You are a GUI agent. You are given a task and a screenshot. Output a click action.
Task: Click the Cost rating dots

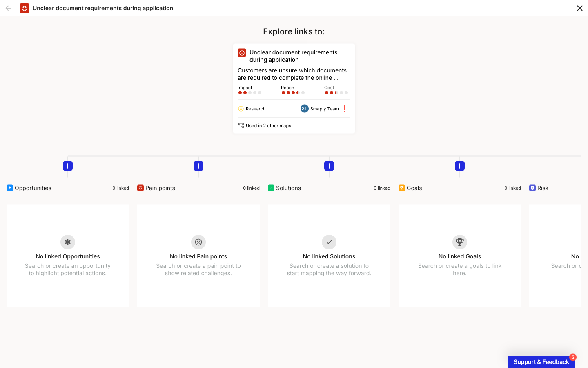(x=336, y=93)
